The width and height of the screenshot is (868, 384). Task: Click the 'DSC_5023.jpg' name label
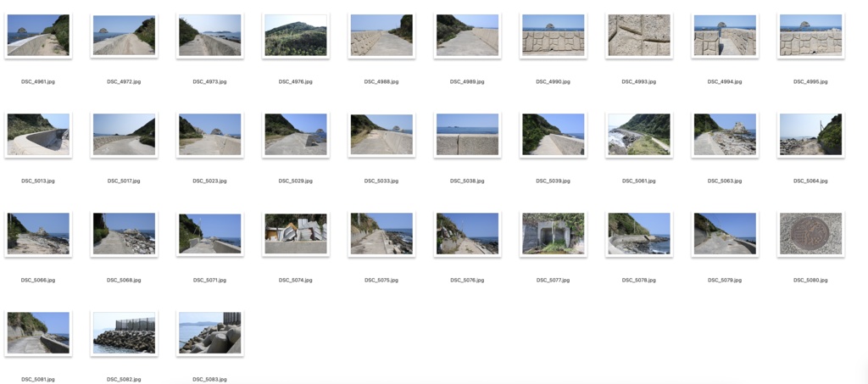tap(210, 181)
